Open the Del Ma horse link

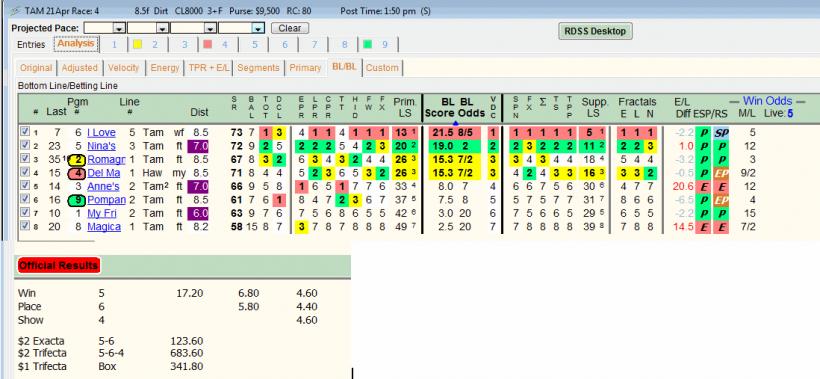pos(104,173)
